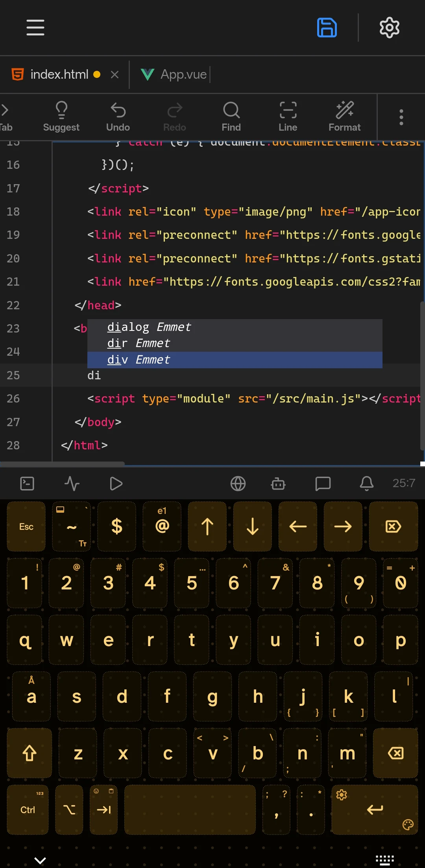This screenshot has width=425, height=868.
Task: Tap the @ key labeled e1
Action: [x=162, y=526]
